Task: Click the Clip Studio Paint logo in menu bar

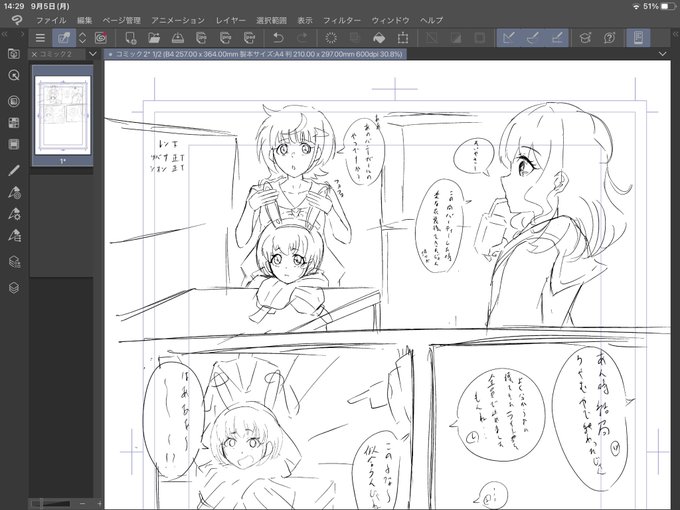Action: coord(17,20)
